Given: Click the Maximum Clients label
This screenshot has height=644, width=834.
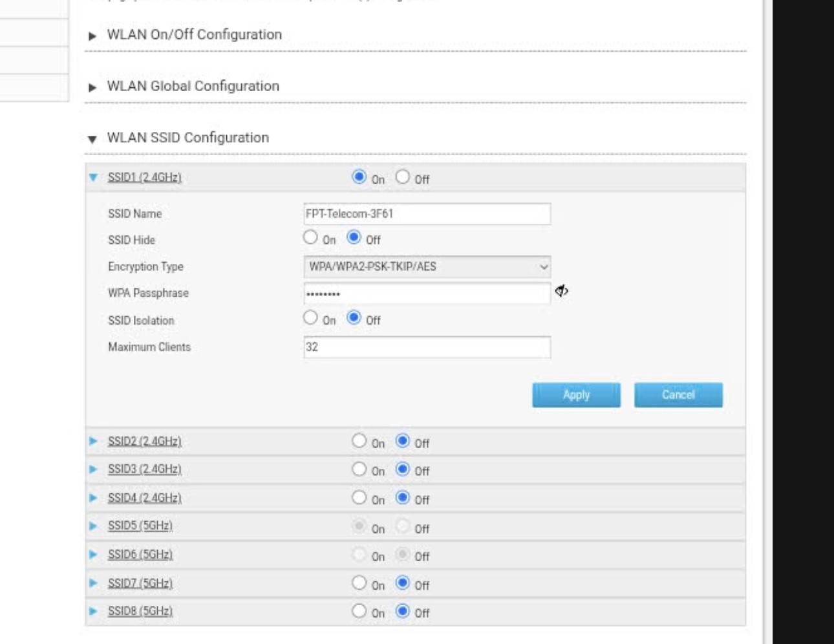Looking at the screenshot, I should coord(149,347).
